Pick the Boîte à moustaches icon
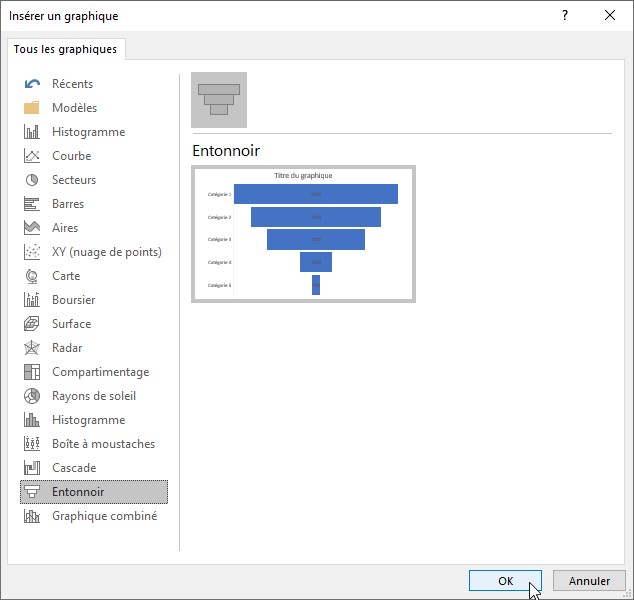Image resolution: width=634 pixels, height=600 pixels. [x=32, y=444]
